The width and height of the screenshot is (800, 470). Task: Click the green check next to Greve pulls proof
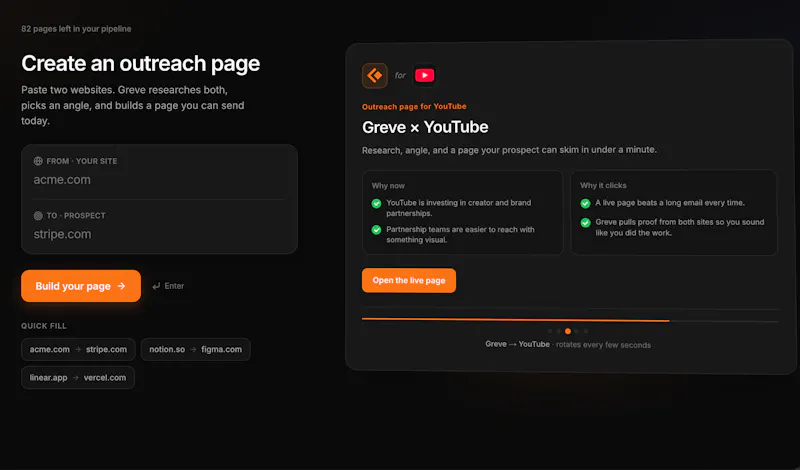585,223
